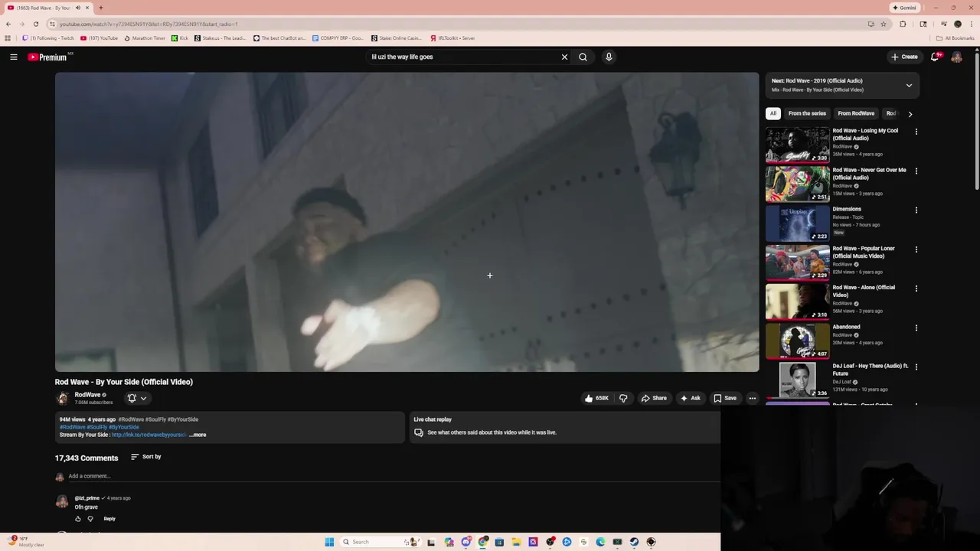Screen dimensions: 980x551
Task: Open more actions ellipsis under video
Action: pyautogui.click(x=752, y=398)
